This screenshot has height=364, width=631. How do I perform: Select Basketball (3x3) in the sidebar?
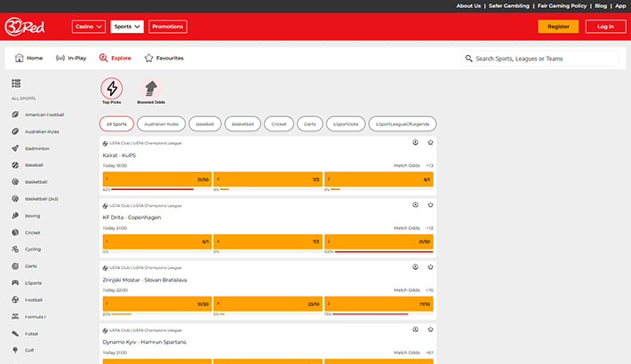[35, 199]
